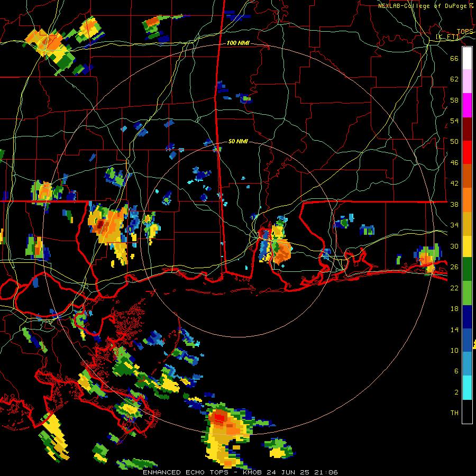The width and height of the screenshot is (476, 476).
Task: Select the navy blue legend swatch
Action: (x=467, y=317)
